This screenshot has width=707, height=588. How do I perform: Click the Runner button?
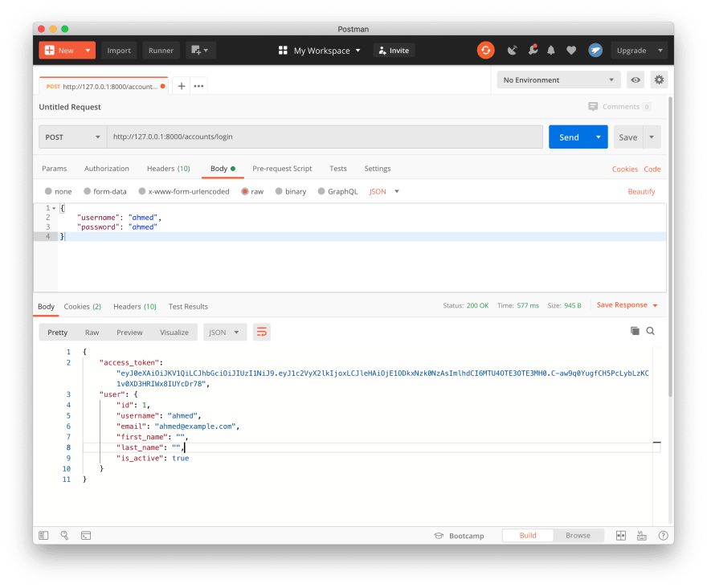161,50
